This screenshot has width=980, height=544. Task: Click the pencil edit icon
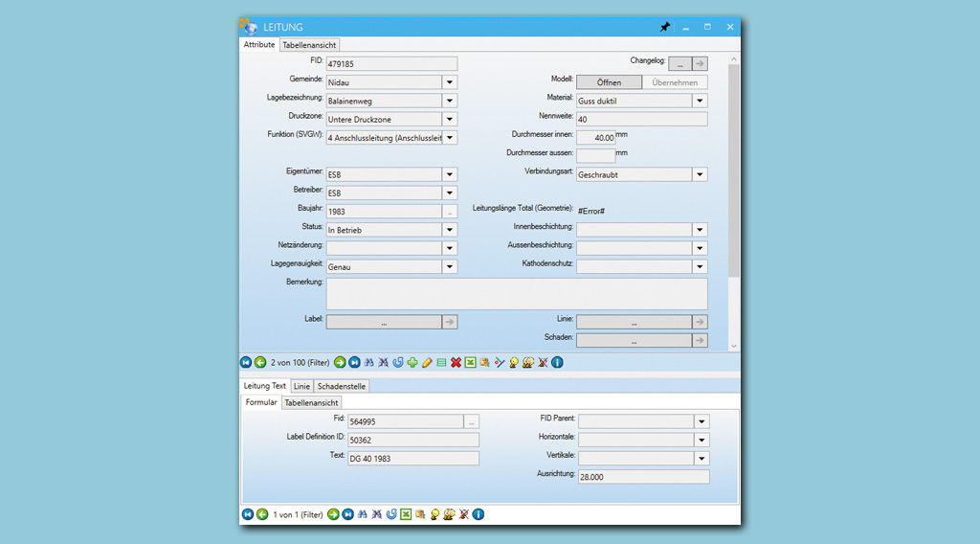click(x=427, y=362)
